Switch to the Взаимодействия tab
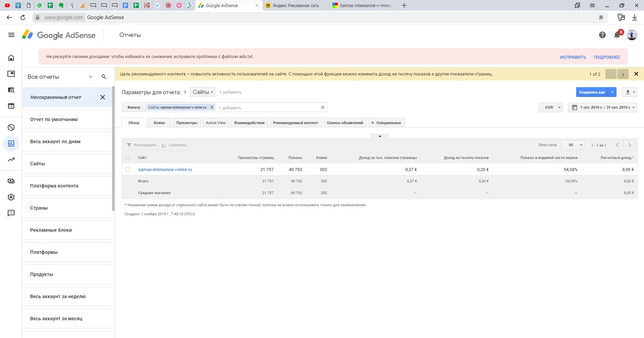 tap(249, 123)
